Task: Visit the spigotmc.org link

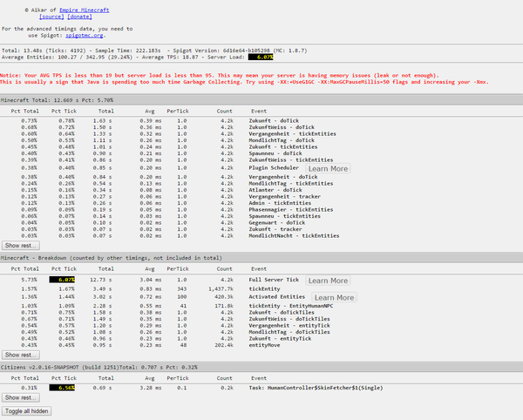Action: coord(85,36)
